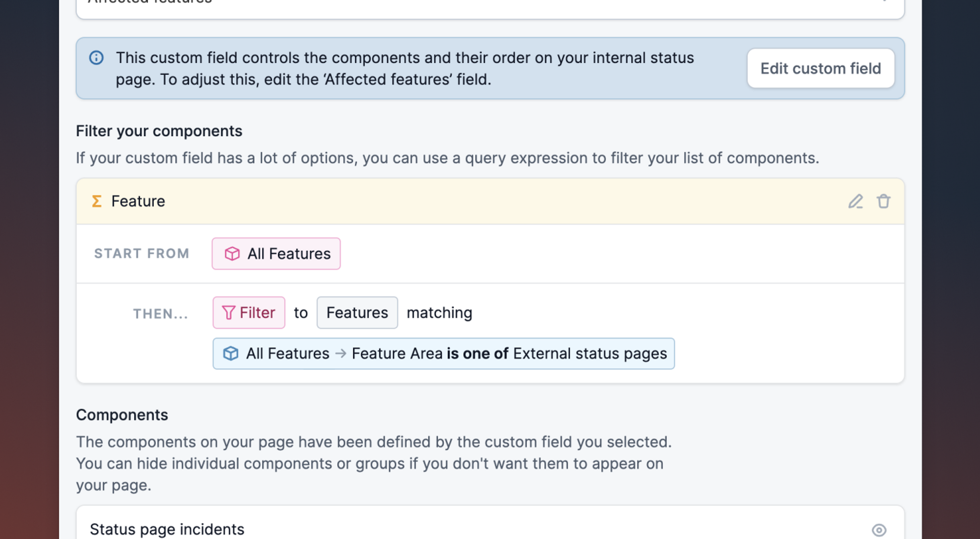980x539 pixels.
Task: Click the pink Filter operation chip
Action: click(x=257, y=312)
